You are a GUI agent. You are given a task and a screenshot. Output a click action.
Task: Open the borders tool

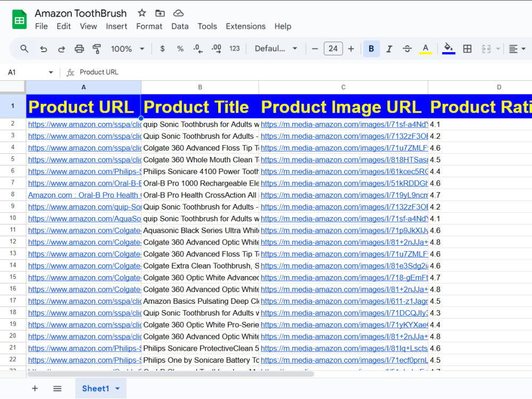click(467, 48)
